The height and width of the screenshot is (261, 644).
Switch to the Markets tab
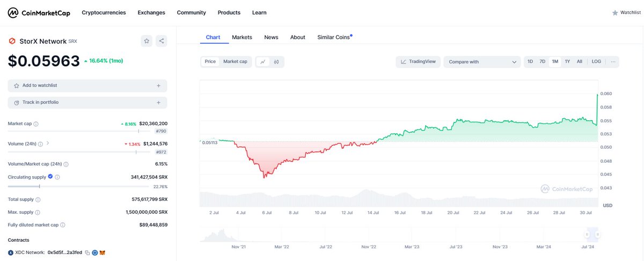tap(242, 37)
